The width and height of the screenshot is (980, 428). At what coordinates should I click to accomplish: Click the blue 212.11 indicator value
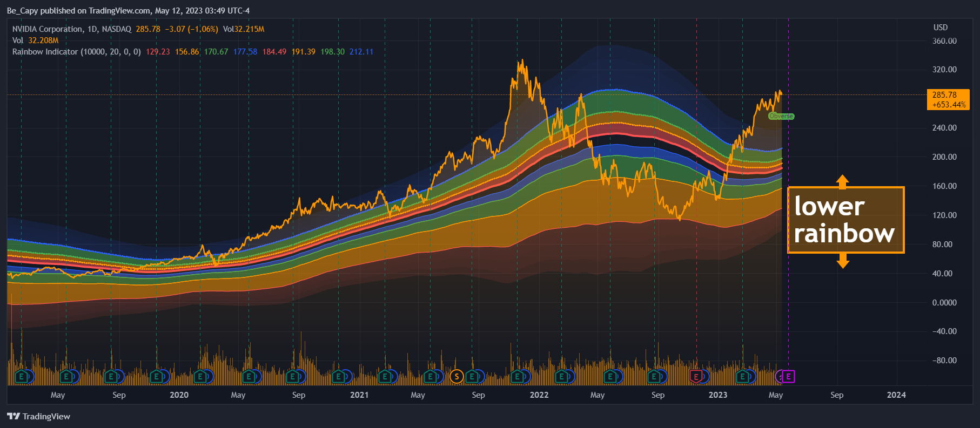(x=361, y=52)
